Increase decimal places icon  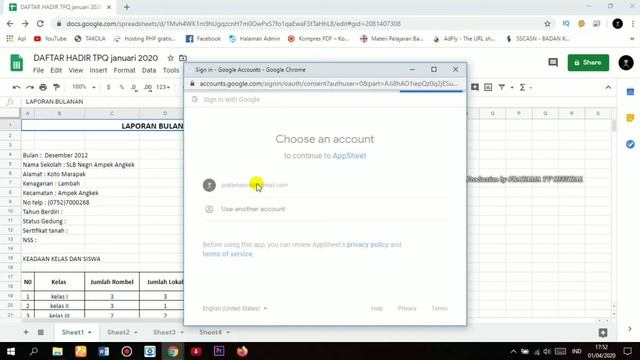pyautogui.click(x=148, y=87)
